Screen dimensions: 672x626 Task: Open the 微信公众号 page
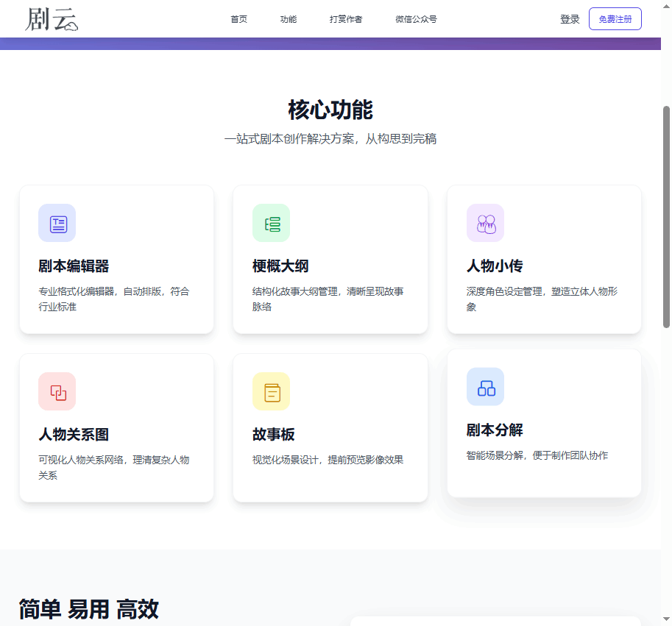click(414, 19)
